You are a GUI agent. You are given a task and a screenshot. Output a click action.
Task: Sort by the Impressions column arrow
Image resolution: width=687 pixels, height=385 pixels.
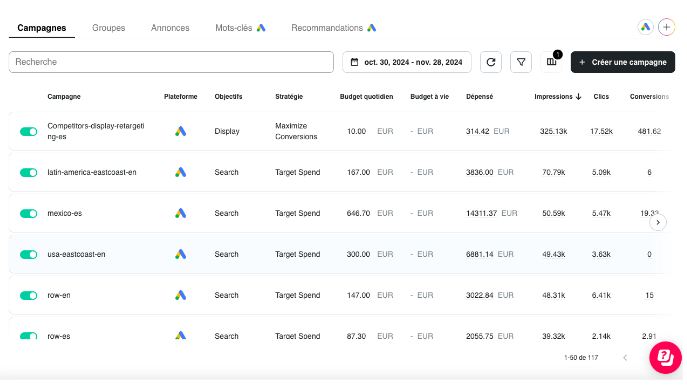coord(578,97)
